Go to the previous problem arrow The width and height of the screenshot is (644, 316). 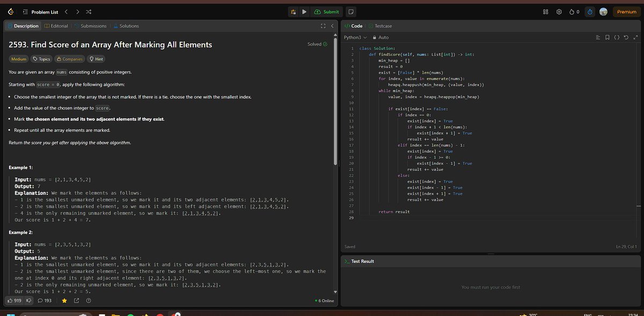(67, 12)
